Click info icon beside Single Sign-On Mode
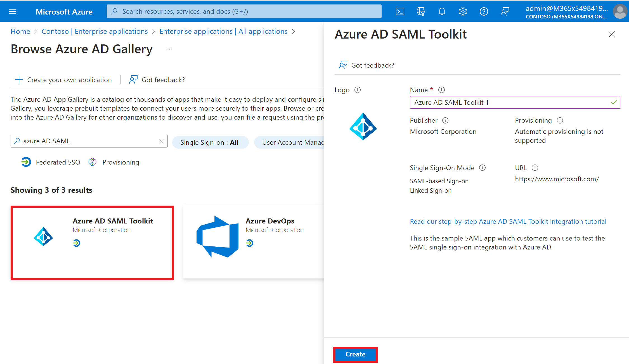629x364 pixels. point(482,168)
